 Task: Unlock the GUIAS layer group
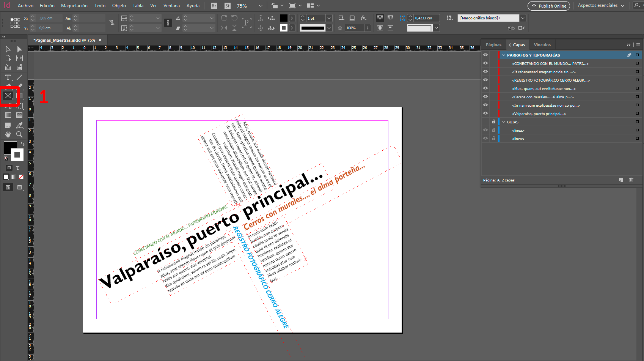[x=493, y=121]
